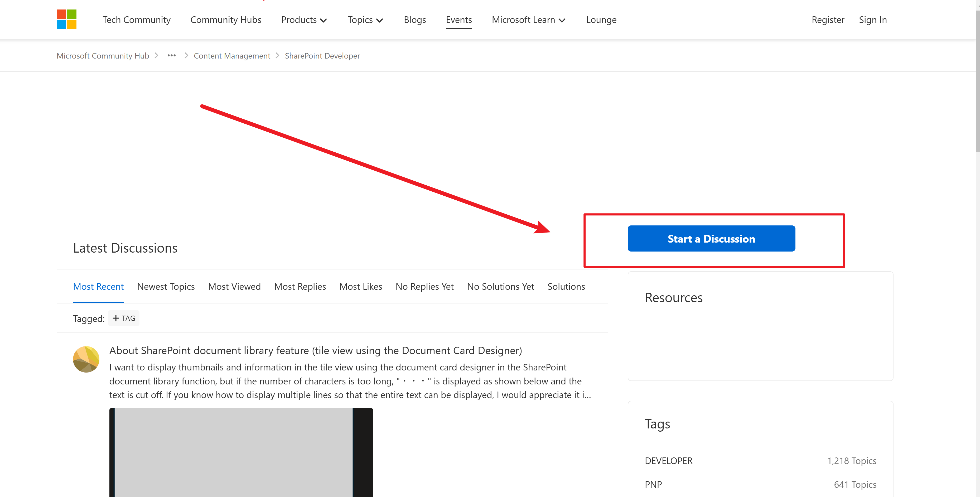This screenshot has height=497, width=980.
Task: Click the Resources panel heading
Action: point(674,298)
